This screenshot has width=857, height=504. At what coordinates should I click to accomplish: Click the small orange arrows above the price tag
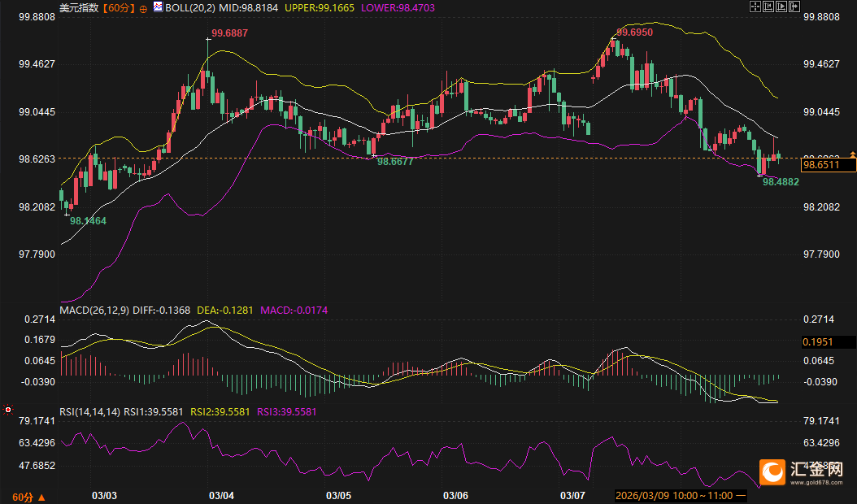(852, 154)
